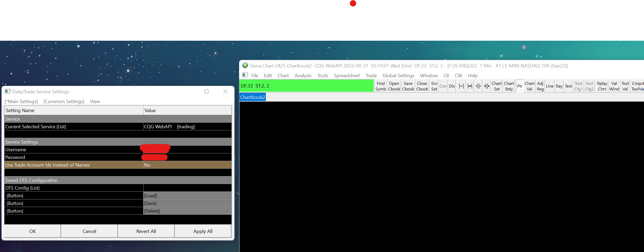Open [Common Settings] menu in settings dialog

pos(64,102)
